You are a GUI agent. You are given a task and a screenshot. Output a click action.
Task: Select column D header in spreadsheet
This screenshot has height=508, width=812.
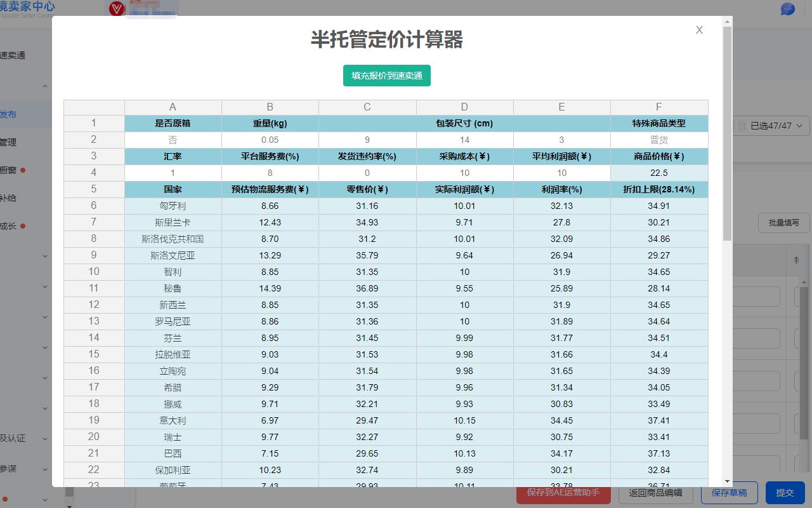465,107
